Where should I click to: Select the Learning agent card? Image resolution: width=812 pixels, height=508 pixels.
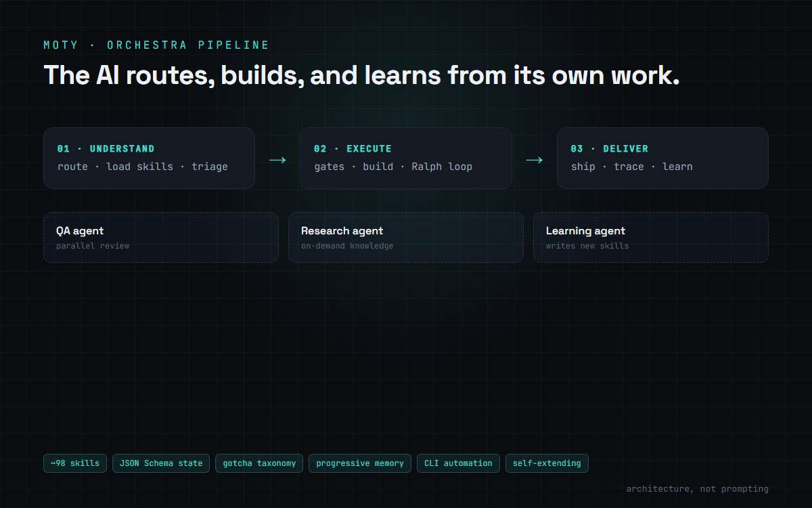pos(651,237)
